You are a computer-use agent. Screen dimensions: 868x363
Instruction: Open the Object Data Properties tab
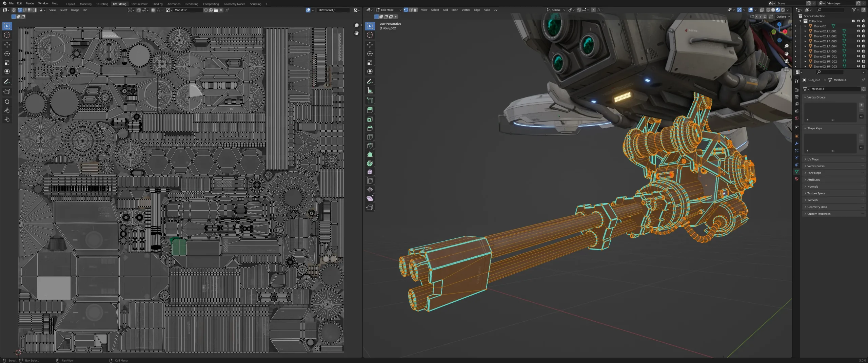797,172
